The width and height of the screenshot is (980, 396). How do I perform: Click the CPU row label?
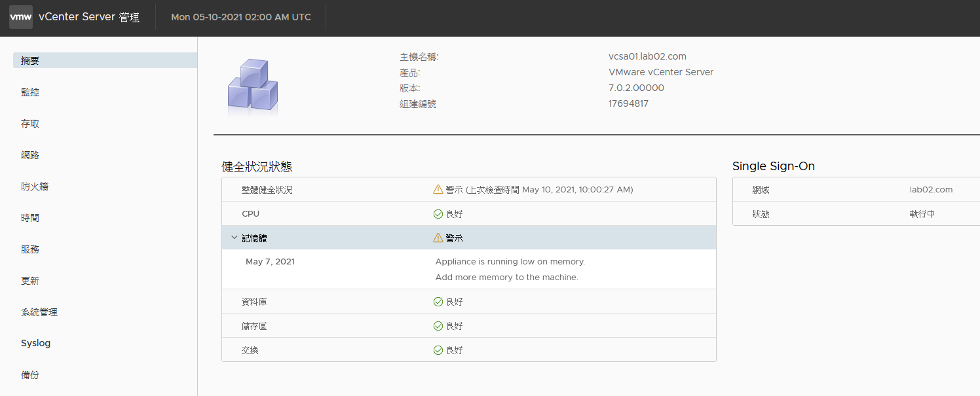click(x=251, y=214)
